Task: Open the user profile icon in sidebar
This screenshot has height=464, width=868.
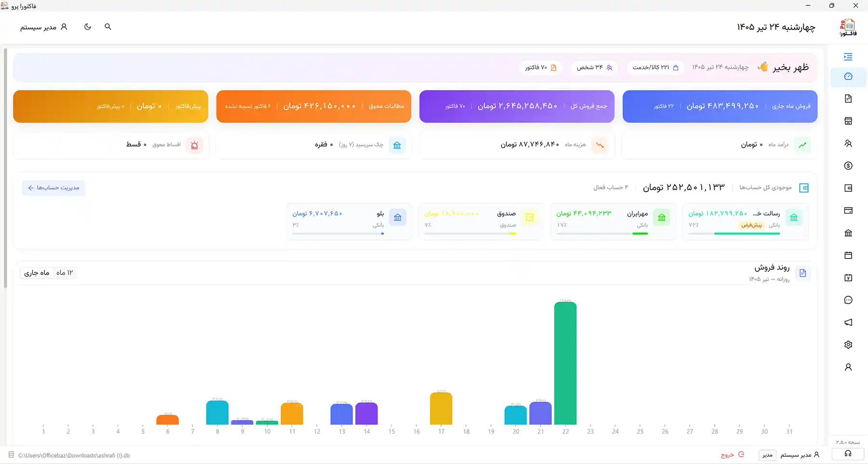Action: 848,367
